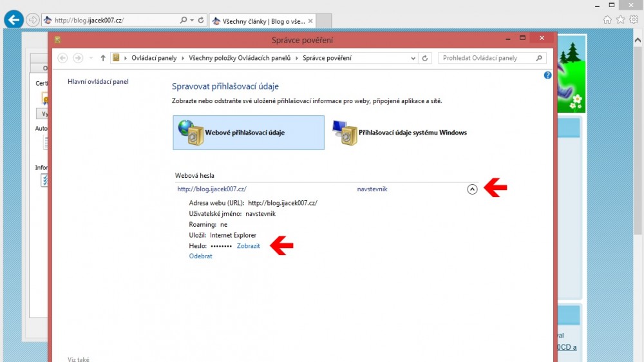Click the up arrow in Explorer navigation bar

coord(103,58)
